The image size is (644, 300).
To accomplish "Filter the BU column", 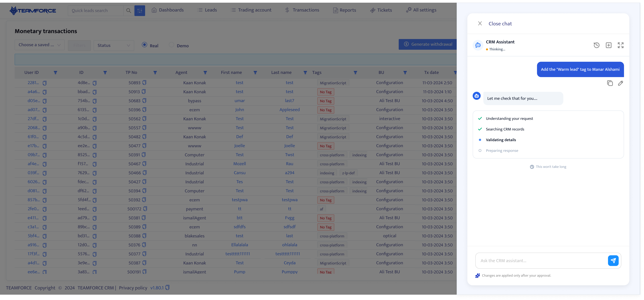I will (405, 73).
